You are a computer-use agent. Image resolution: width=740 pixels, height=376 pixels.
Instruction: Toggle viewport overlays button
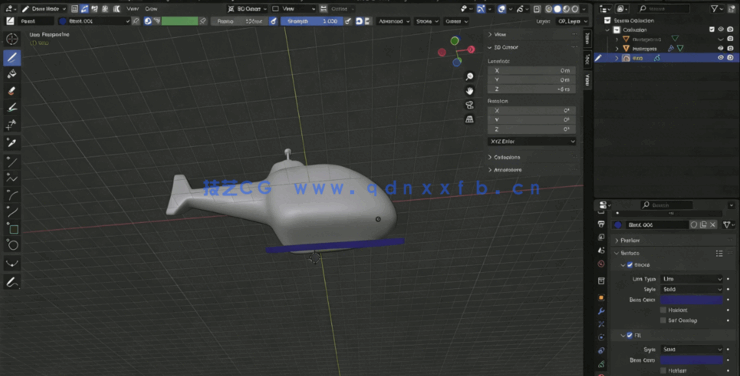(x=502, y=8)
